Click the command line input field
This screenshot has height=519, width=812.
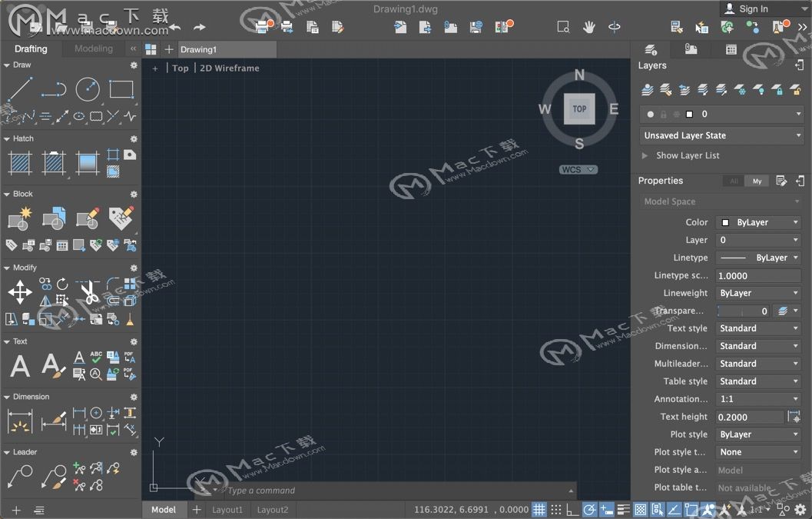pos(396,491)
